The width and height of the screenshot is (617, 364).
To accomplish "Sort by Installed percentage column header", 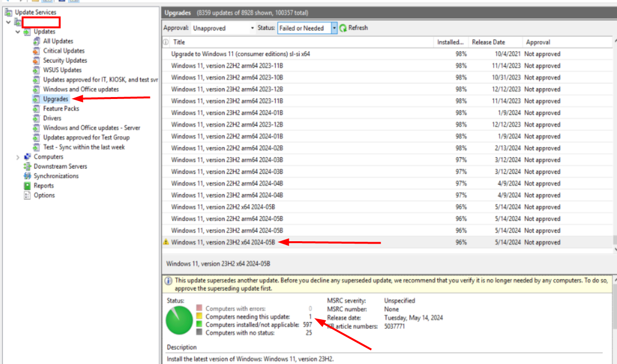I will pyautogui.click(x=451, y=42).
